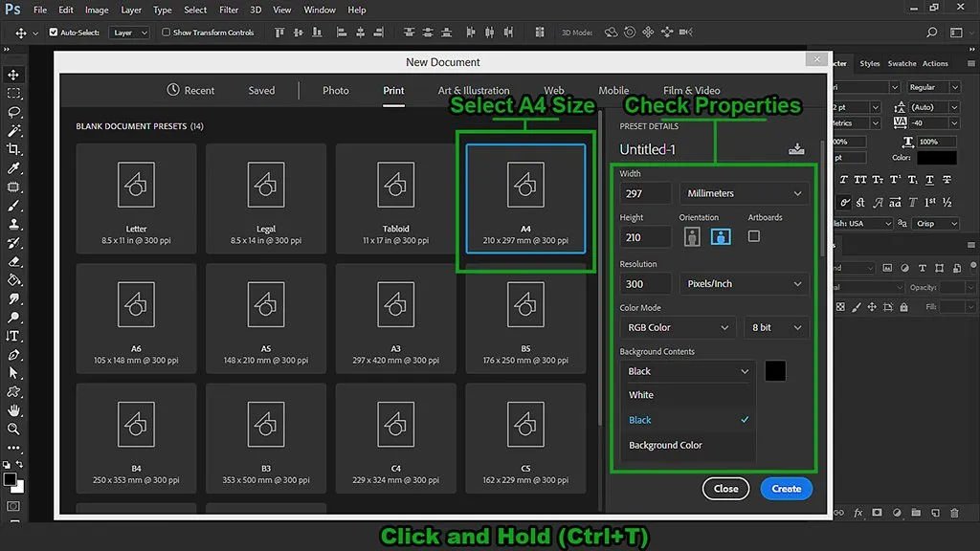980x551 pixels.
Task: Switch to the Saved tab
Action: pyautogui.click(x=261, y=90)
